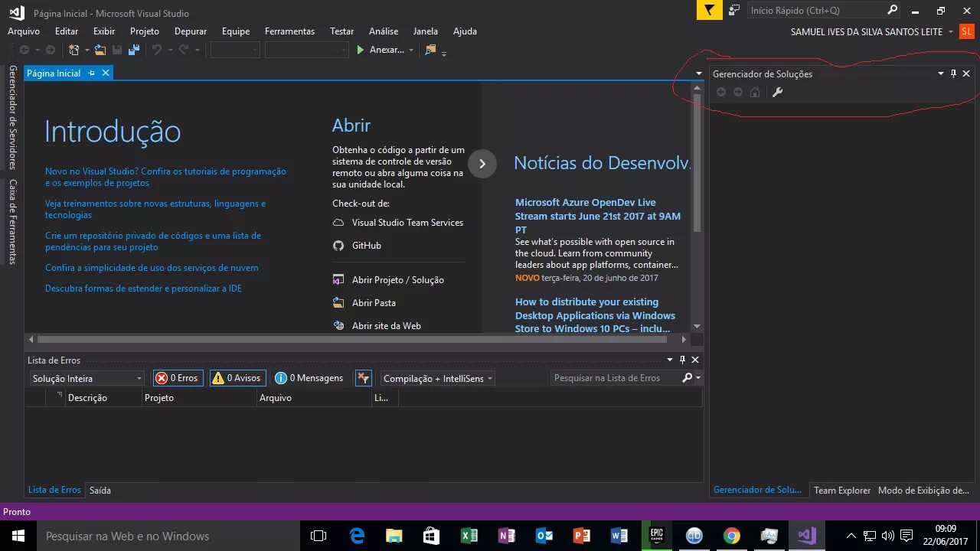Click the New Project toolbar icon
Screen dimensions: 980x551
[73, 50]
